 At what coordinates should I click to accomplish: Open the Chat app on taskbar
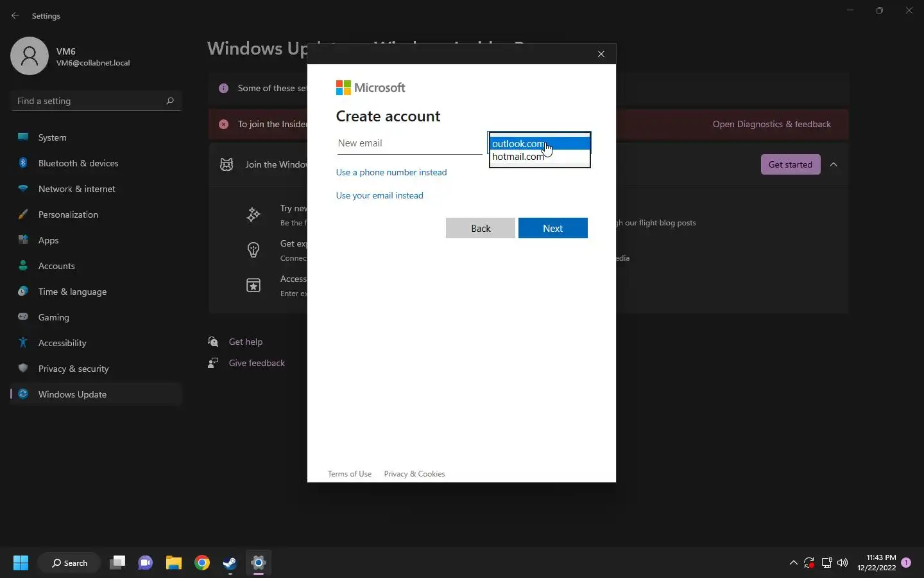point(146,563)
